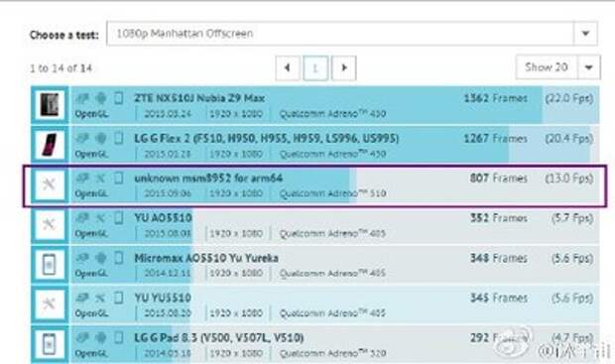This screenshot has height=364, width=615.
Task: Click unknown-OS icon in msm8952 row
Action: [101, 179]
